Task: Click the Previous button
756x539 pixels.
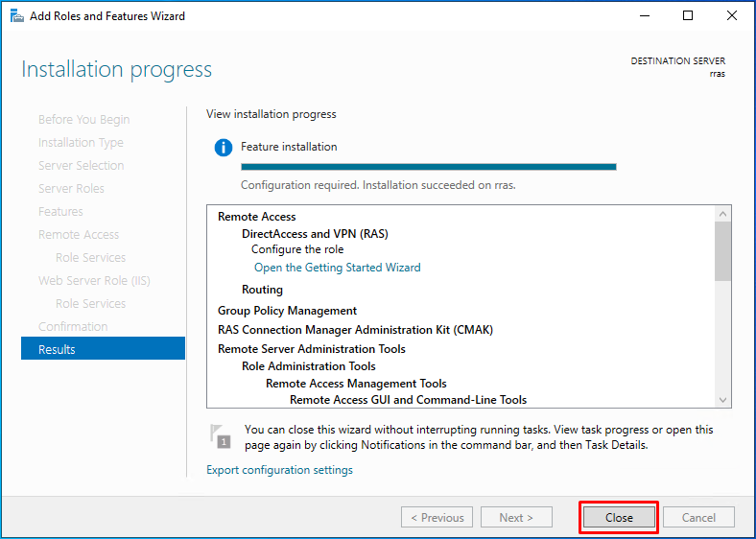Action: tap(437, 517)
